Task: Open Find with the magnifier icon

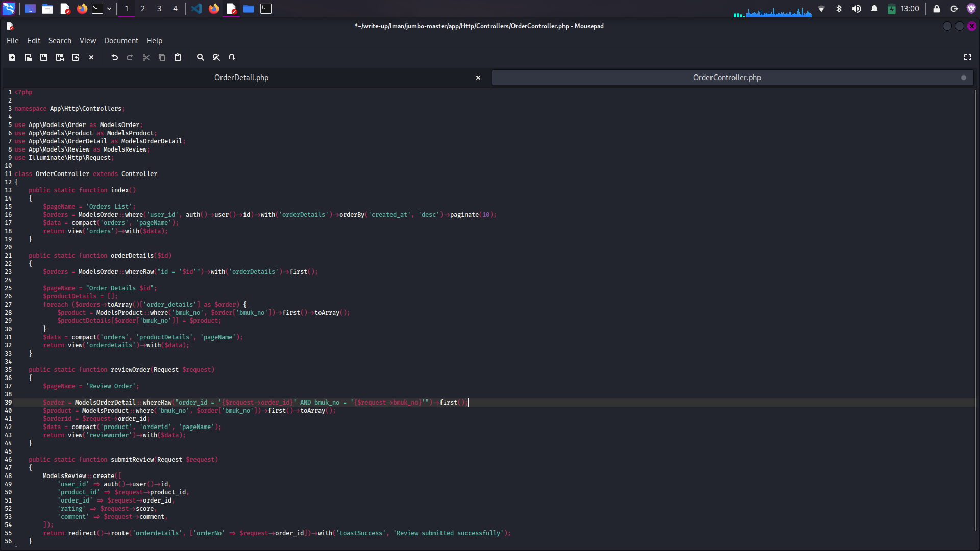Action: [x=201, y=57]
